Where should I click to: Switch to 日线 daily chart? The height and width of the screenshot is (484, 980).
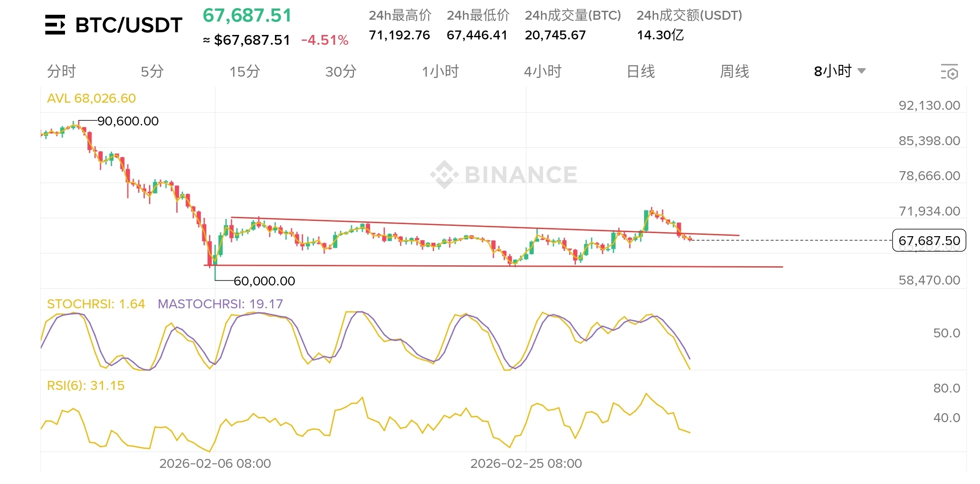(x=640, y=72)
